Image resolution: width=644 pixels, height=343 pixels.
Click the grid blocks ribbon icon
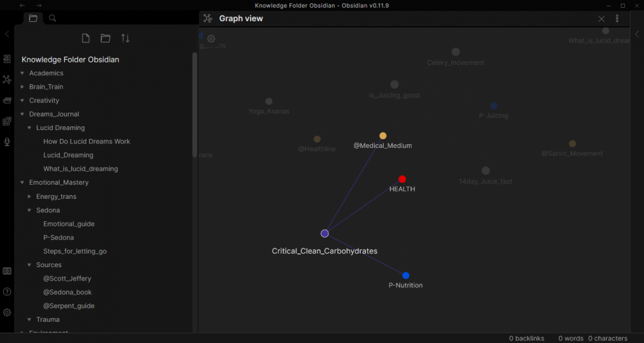click(x=7, y=121)
